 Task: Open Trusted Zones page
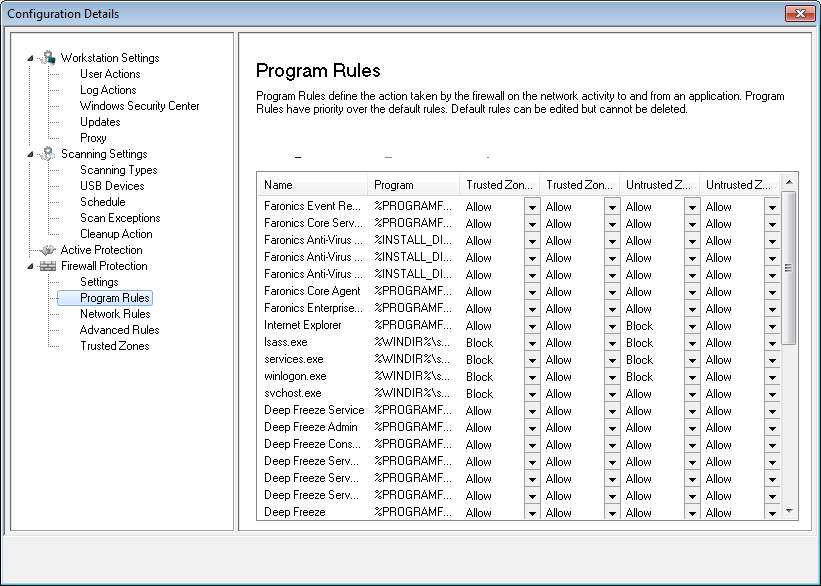[x=115, y=346]
